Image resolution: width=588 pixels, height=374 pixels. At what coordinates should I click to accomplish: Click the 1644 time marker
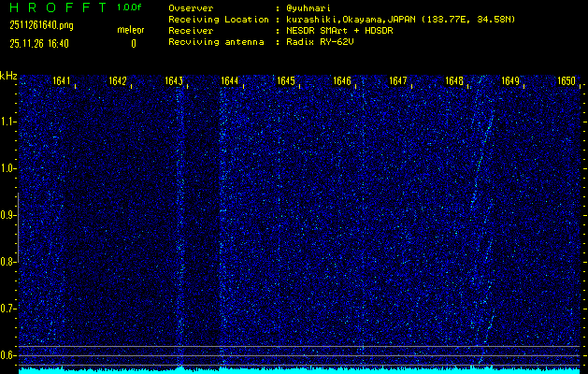(x=230, y=81)
